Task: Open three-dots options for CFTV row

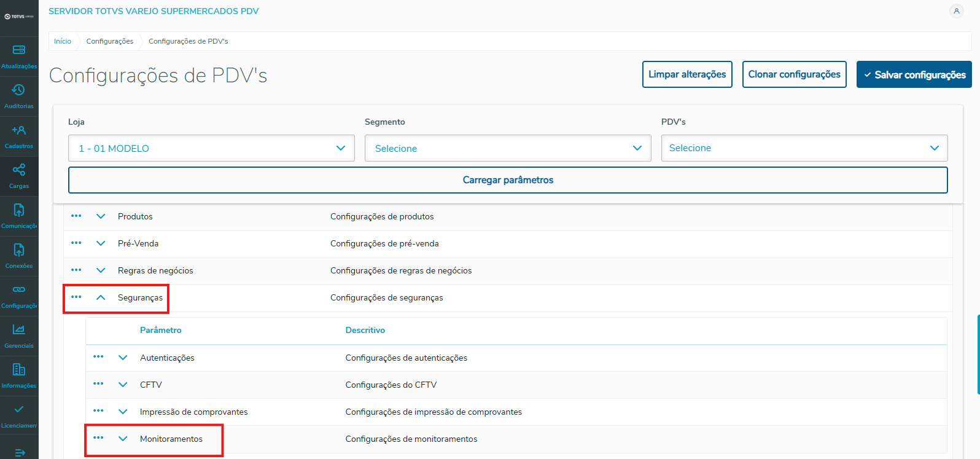Action: pyautogui.click(x=98, y=384)
